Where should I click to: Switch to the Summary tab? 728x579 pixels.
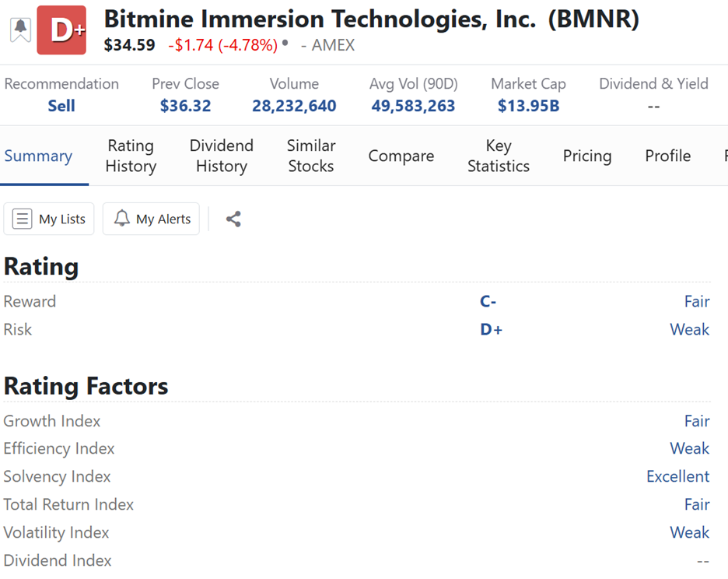[38, 156]
